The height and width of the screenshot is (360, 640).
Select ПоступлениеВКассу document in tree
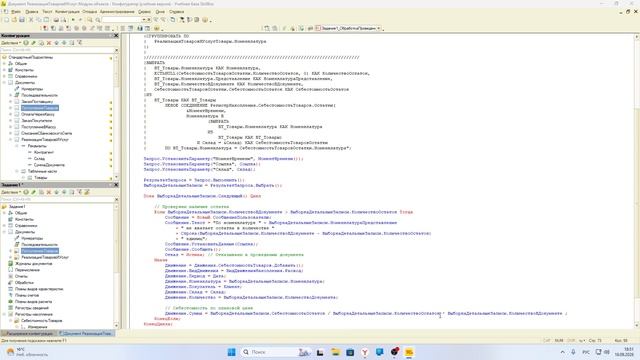pos(38,127)
